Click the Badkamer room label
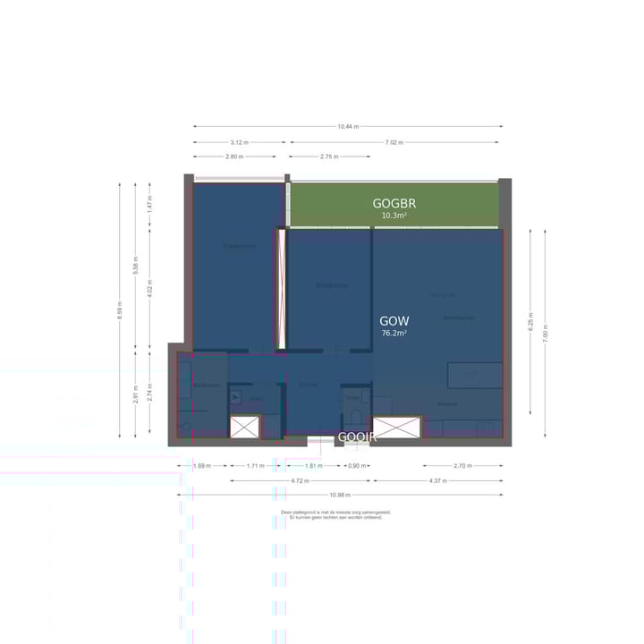Screen dimensions: 644x644 click(x=206, y=385)
